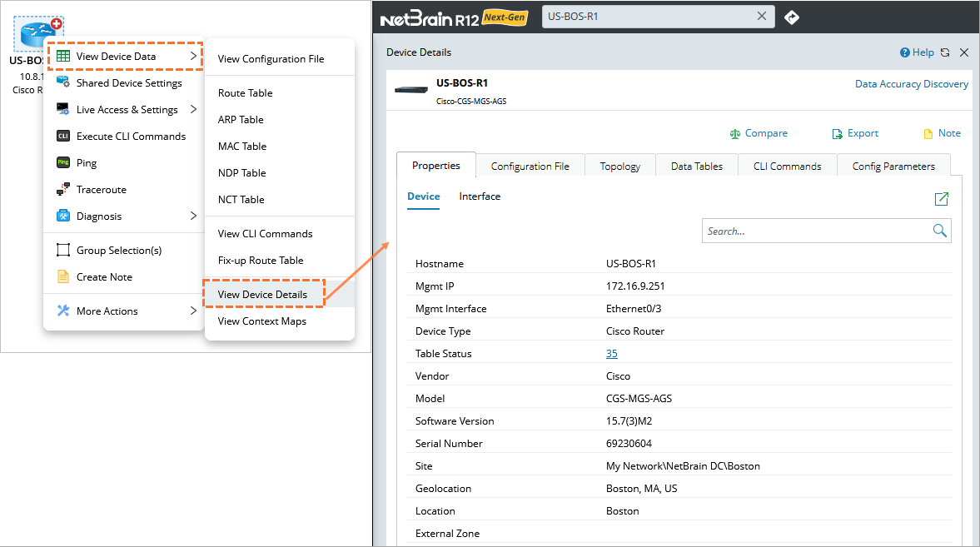Click the View Device Data table icon
980x547 pixels.
63,57
